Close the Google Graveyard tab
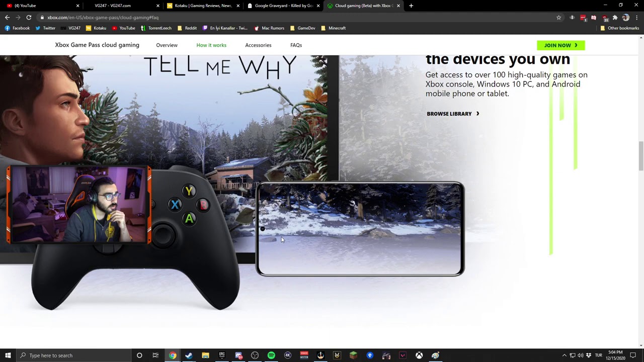The image size is (644, 362). [x=318, y=6]
